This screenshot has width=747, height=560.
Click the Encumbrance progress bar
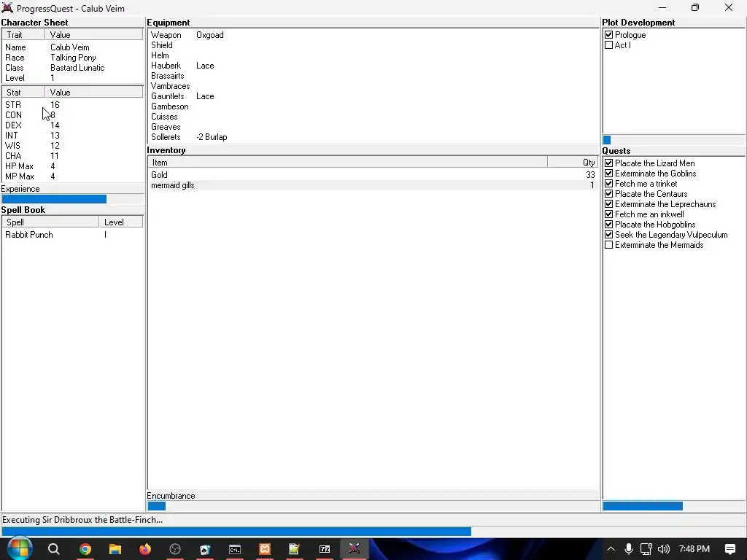(373, 506)
